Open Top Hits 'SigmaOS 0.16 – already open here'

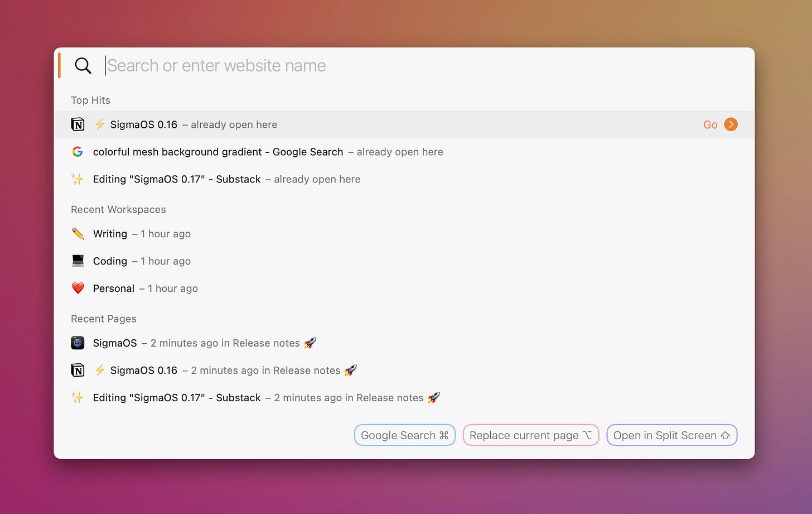[404, 124]
